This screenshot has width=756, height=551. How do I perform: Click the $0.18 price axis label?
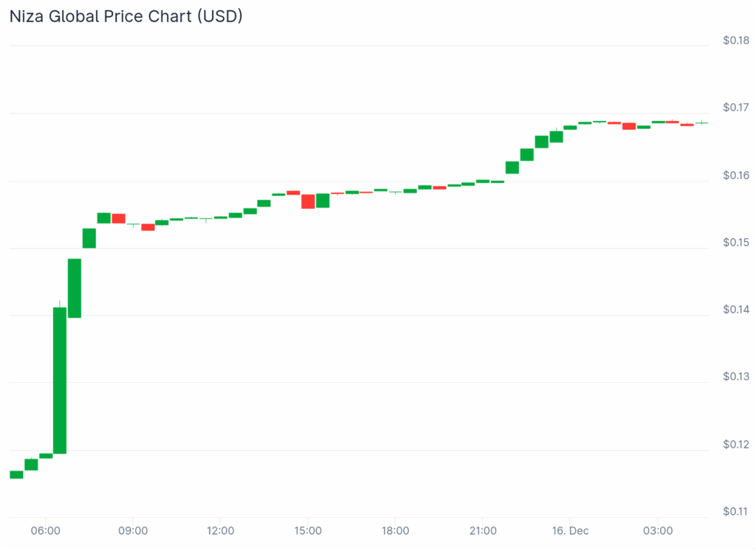click(735, 41)
